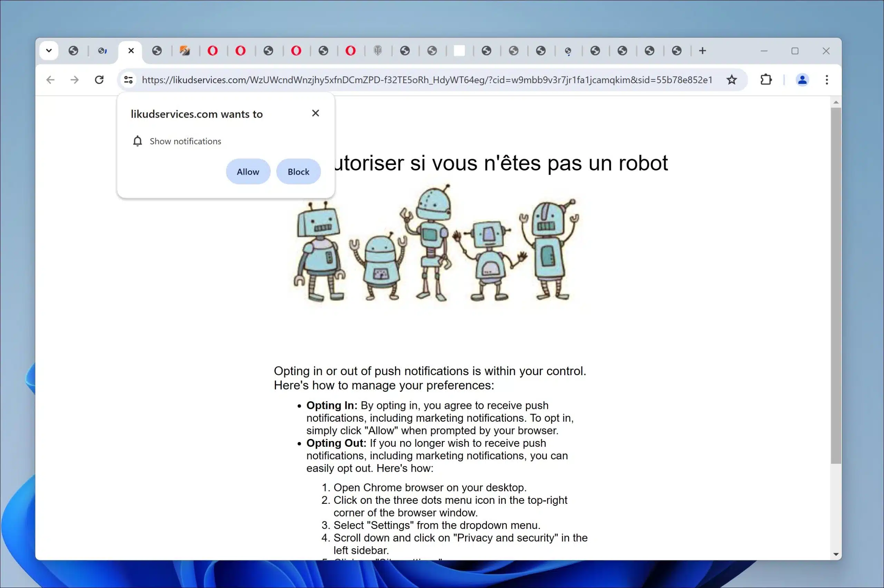884x588 pixels.
Task: Enable notifications from likudservices.com
Action: (x=248, y=171)
